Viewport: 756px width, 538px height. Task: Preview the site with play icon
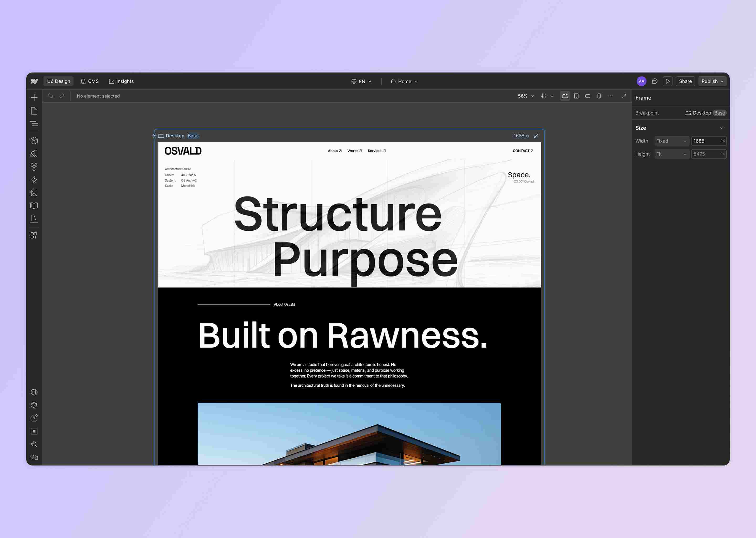pos(668,81)
